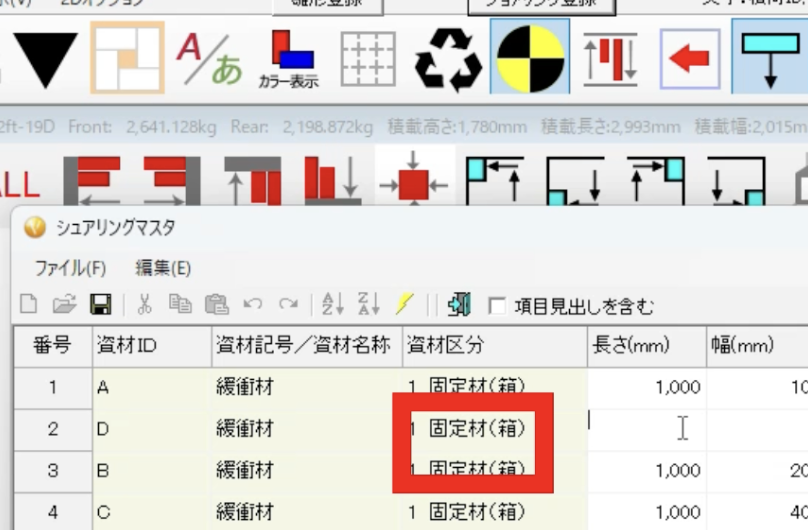Click the 資材ID column header
The image size is (808, 530).
(x=152, y=346)
